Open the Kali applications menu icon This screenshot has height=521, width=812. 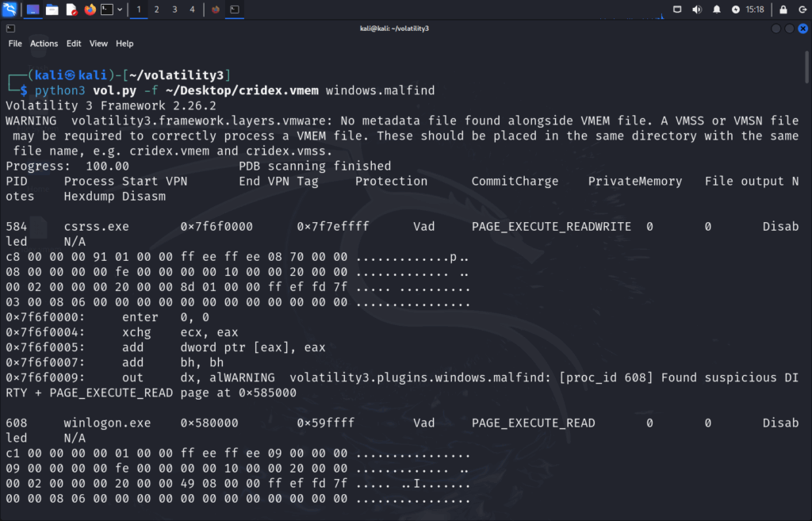(10, 9)
